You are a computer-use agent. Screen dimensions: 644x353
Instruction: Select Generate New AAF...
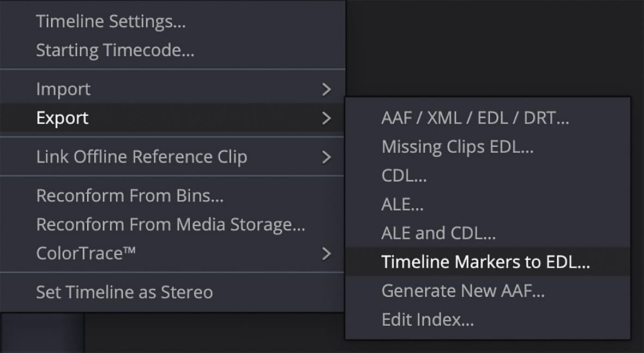click(x=463, y=290)
